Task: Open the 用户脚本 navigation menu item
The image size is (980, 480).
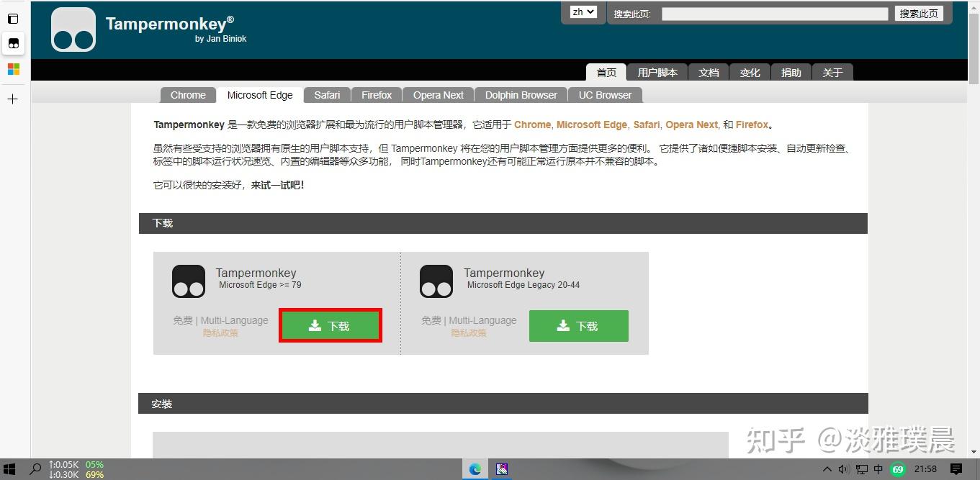Action: (x=657, y=72)
